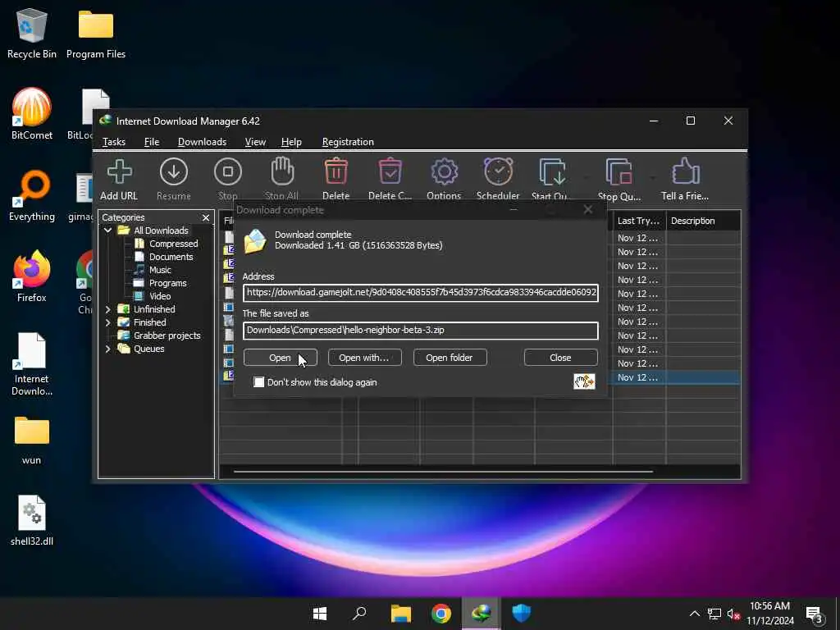
Task: Open the Scheduler clock icon
Action: coord(498,172)
